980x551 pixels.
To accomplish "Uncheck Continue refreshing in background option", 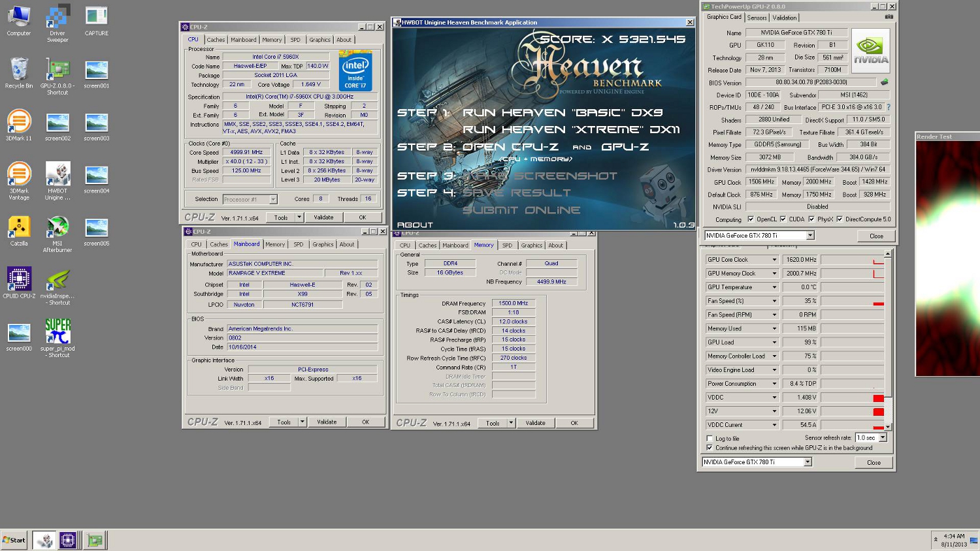I will point(710,448).
